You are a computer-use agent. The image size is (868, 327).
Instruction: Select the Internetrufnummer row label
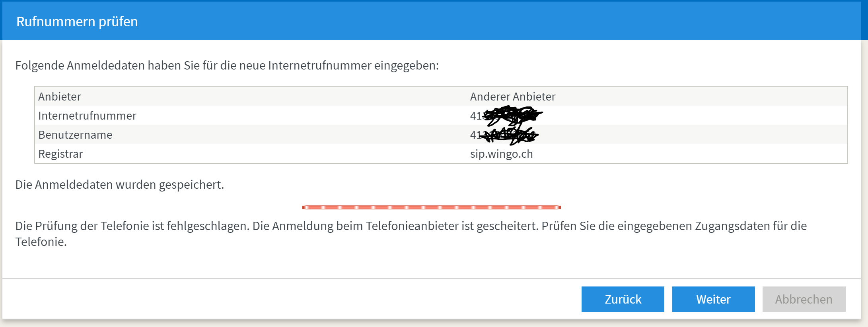[x=87, y=116]
